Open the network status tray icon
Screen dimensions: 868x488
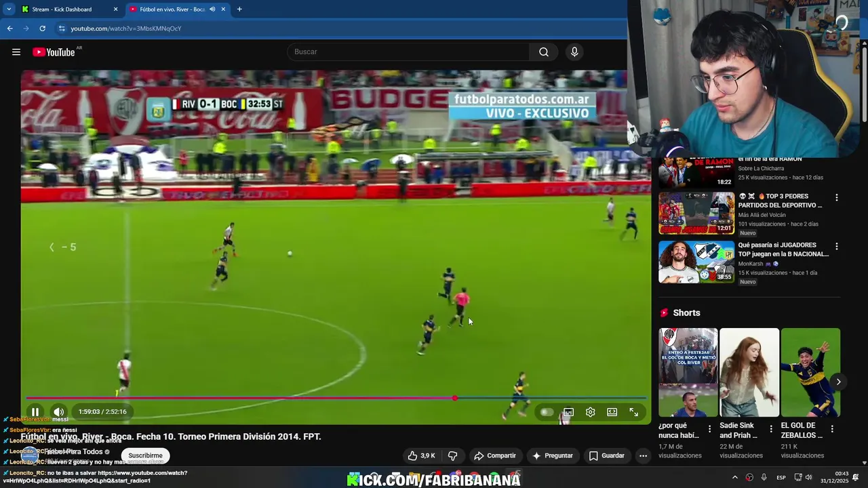coord(797,477)
